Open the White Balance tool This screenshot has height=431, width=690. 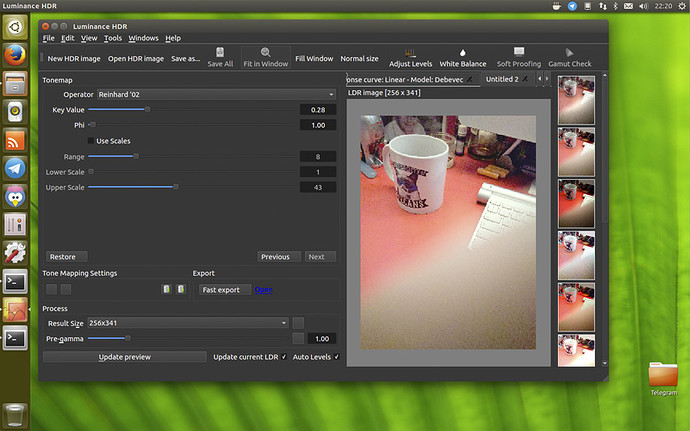[x=462, y=58]
